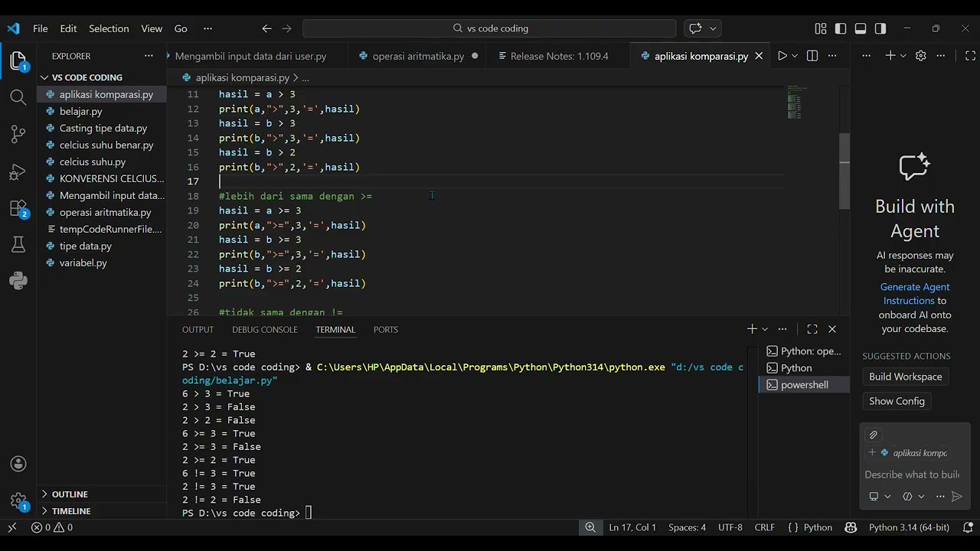
Task: Open notifications Copilot status icon
Action: pos(851,527)
